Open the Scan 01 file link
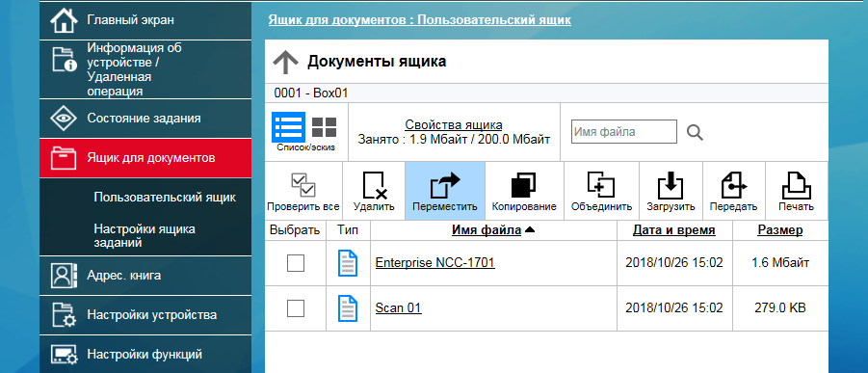The height and width of the screenshot is (373, 868). (399, 307)
